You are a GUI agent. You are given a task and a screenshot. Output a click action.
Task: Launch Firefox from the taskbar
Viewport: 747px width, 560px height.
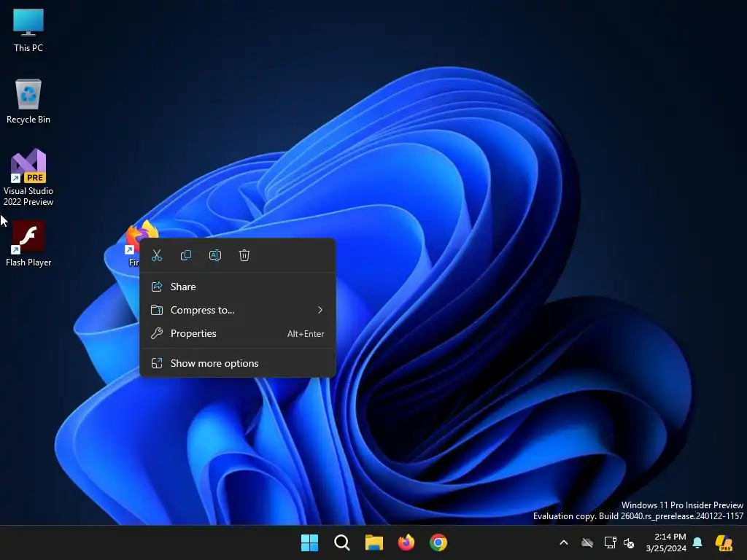[406, 542]
